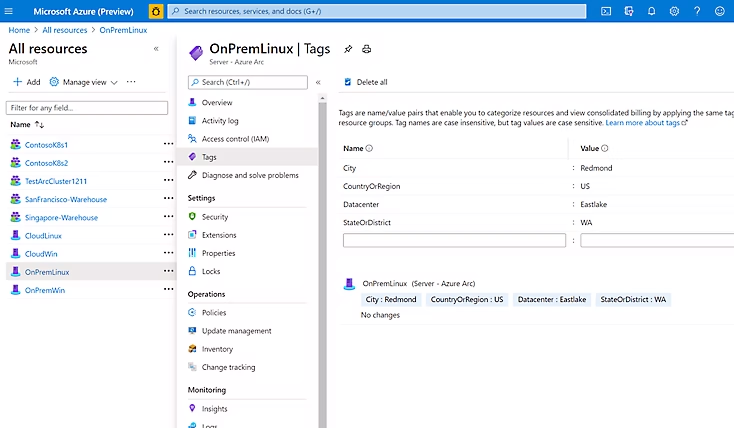Pin the OnPremLinux Tags blade

[348, 49]
